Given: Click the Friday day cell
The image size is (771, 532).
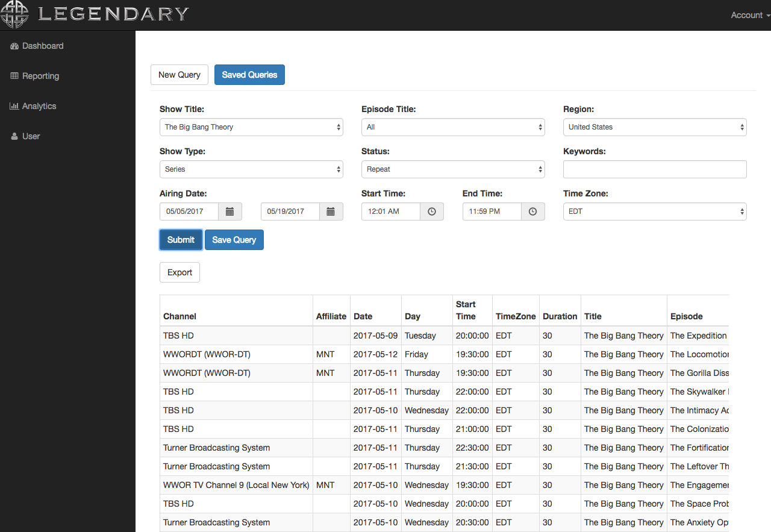Looking at the screenshot, I should pos(427,354).
